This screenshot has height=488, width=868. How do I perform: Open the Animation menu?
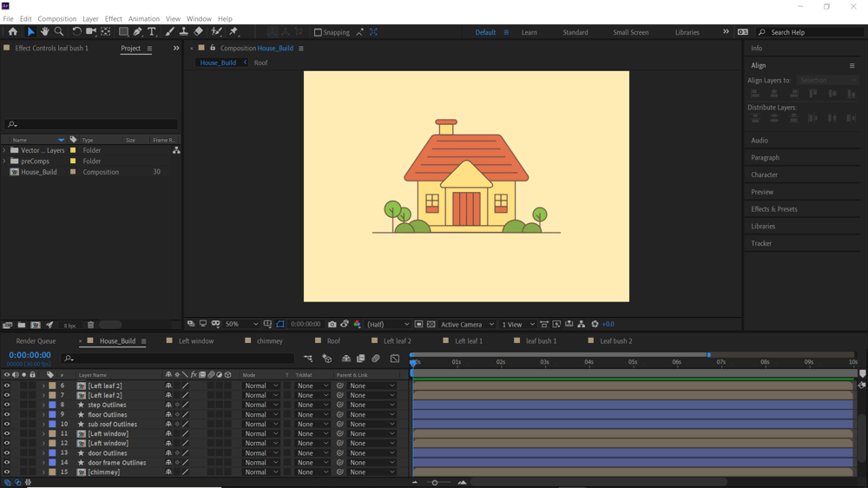[x=144, y=19]
